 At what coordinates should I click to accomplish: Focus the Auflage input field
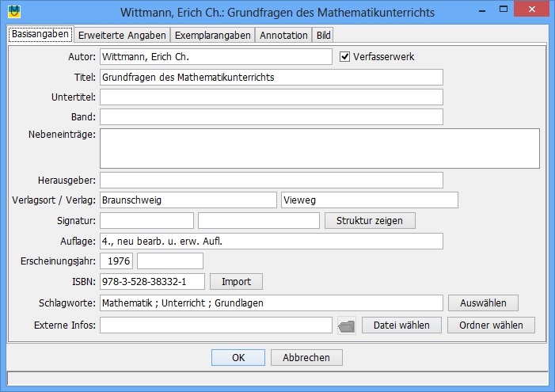(x=272, y=242)
